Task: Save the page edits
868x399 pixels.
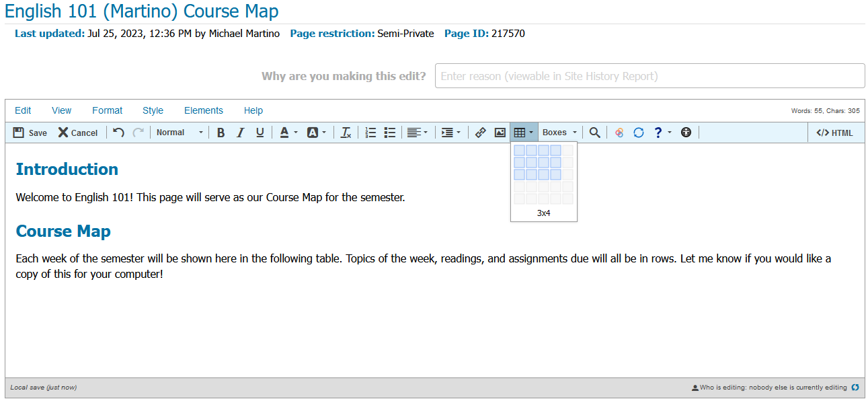Action: pyautogui.click(x=30, y=133)
